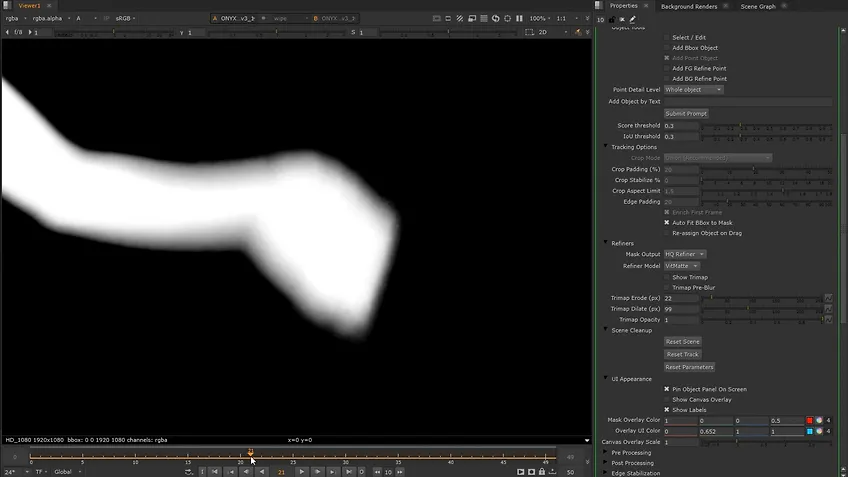Open the Mask Output HQ Refiner dropdown
Viewport: 848px width, 477px height.
tap(685, 254)
